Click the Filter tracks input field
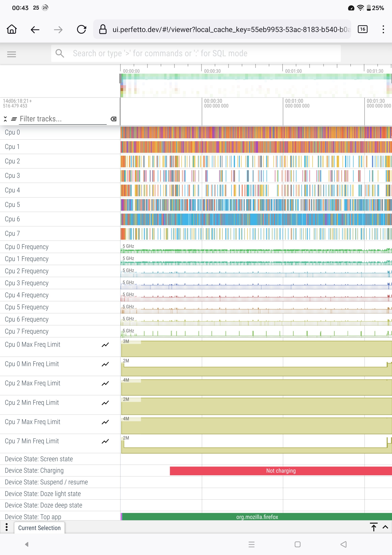The image size is (392, 555). tap(63, 119)
